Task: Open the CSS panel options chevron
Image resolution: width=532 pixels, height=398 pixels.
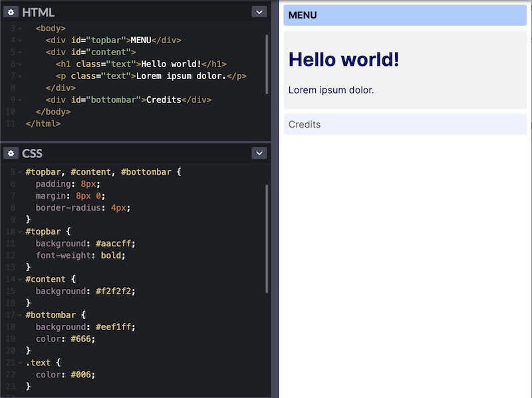Action: click(x=259, y=153)
